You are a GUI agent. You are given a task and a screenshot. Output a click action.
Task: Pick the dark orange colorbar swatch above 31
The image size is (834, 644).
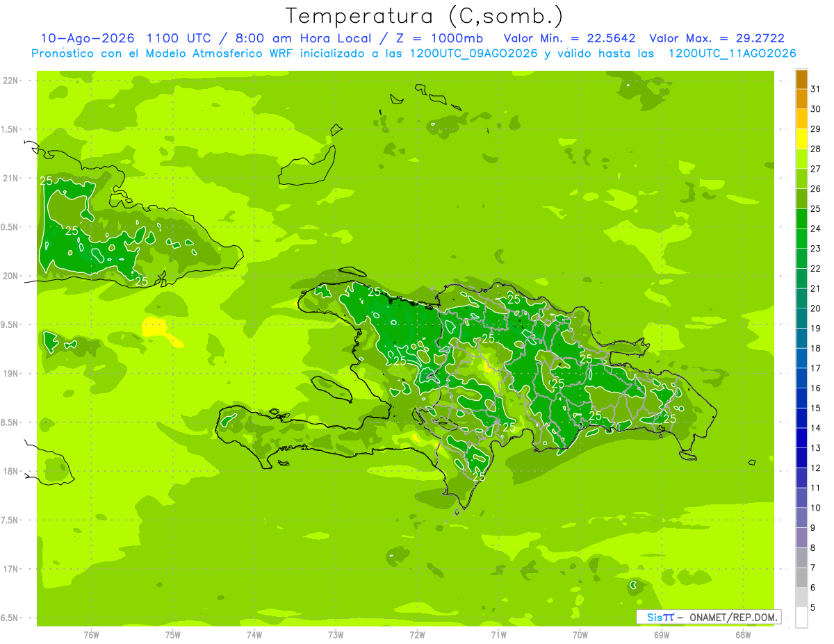coord(801,79)
